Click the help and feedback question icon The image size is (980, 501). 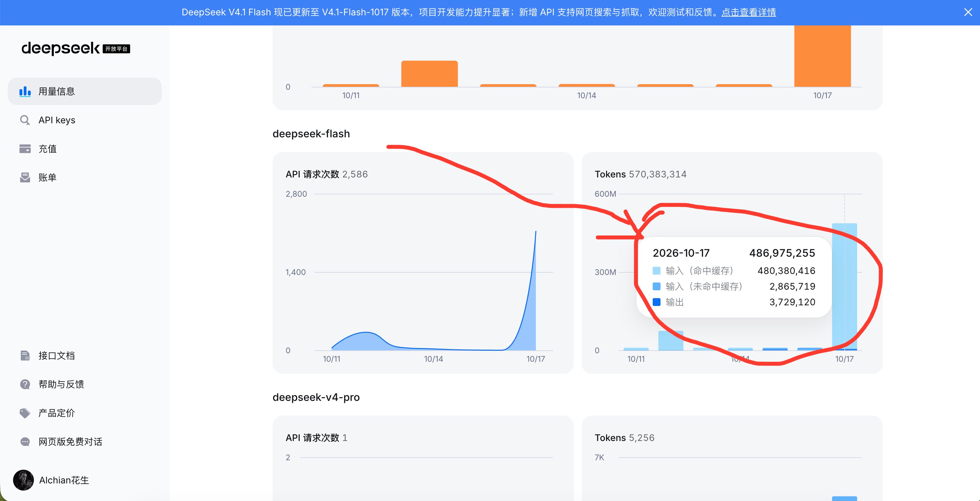pyautogui.click(x=25, y=384)
